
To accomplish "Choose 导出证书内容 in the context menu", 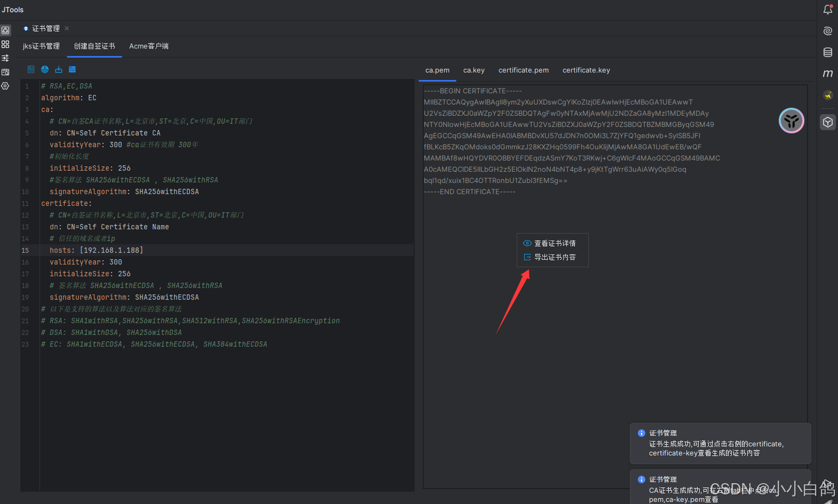I will click(555, 257).
